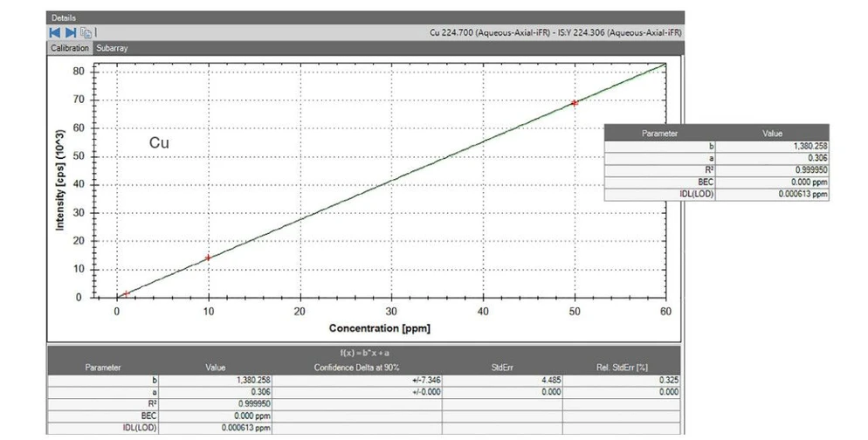Copy calibration data with the clipboard icon

click(x=86, y=32)
